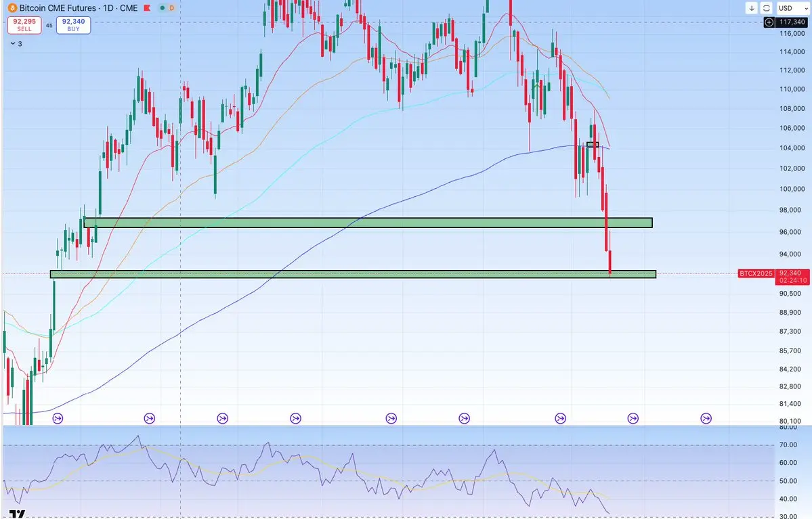Click the 50.00 RSI scale label

788,480
